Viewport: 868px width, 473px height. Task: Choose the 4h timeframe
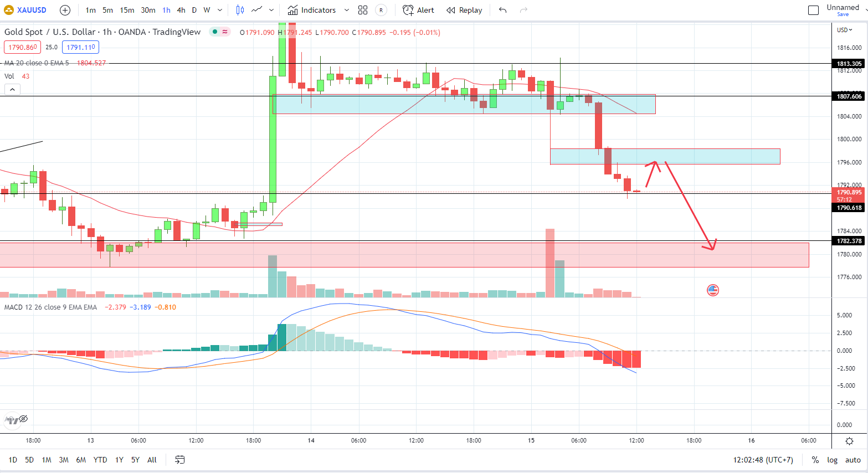181,10
